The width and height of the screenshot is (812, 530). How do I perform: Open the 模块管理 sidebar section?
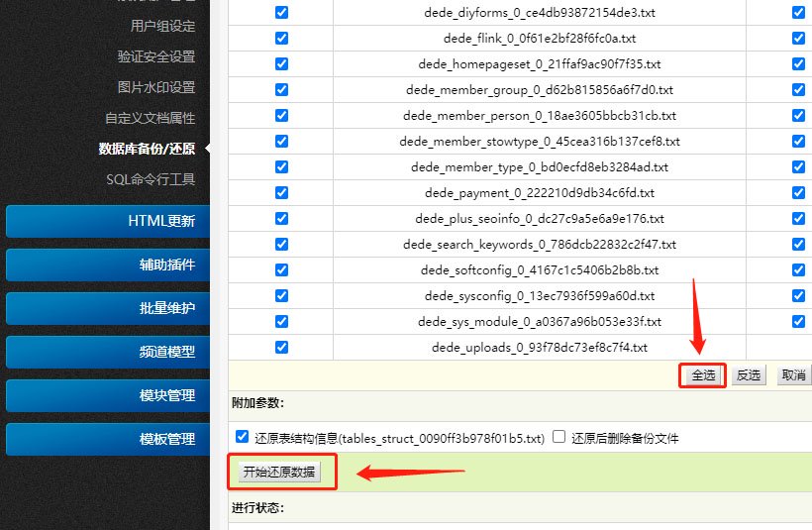point(107,395)
